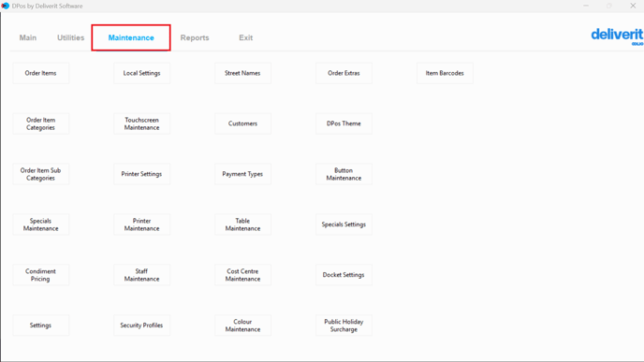Open Security Profiles
644x362 pixels.
pyautogui.click(x=141, y=326)
